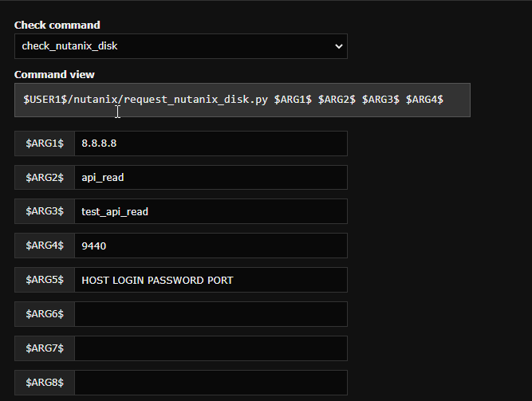Click the $ARG8$ label addon
The height and width of the screenshot is (401, 532).
pos(45,383)
